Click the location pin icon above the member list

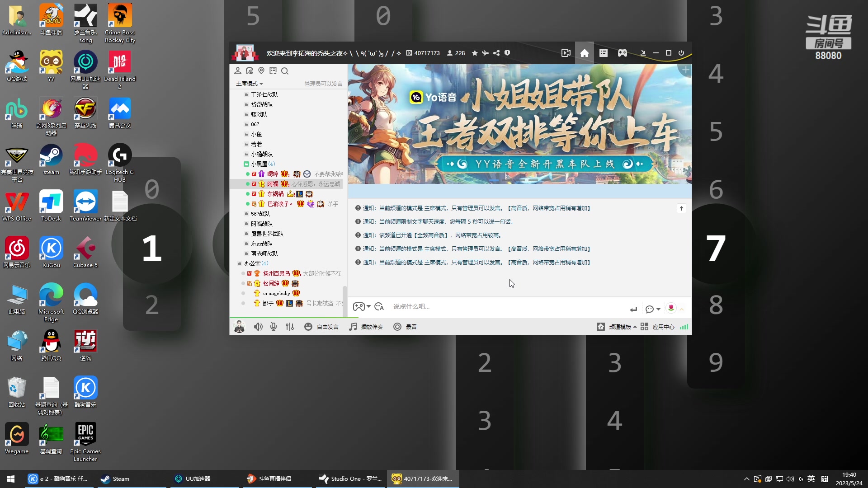click(x=261, y=71)
